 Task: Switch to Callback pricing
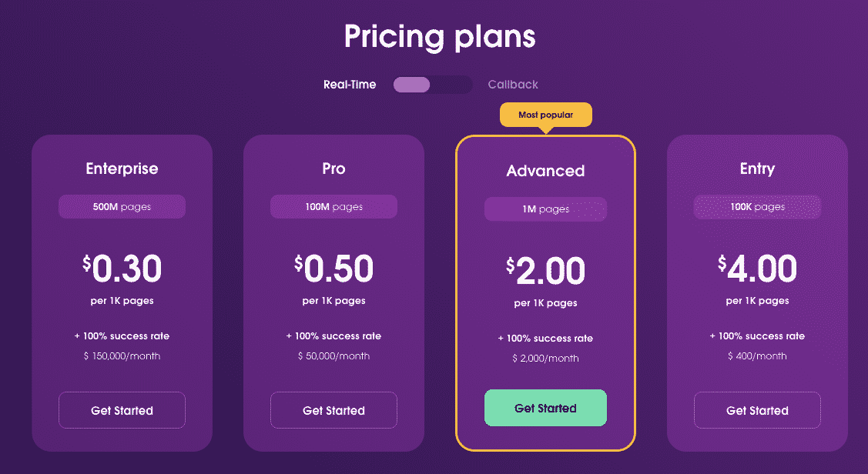[x=513, y=85]
